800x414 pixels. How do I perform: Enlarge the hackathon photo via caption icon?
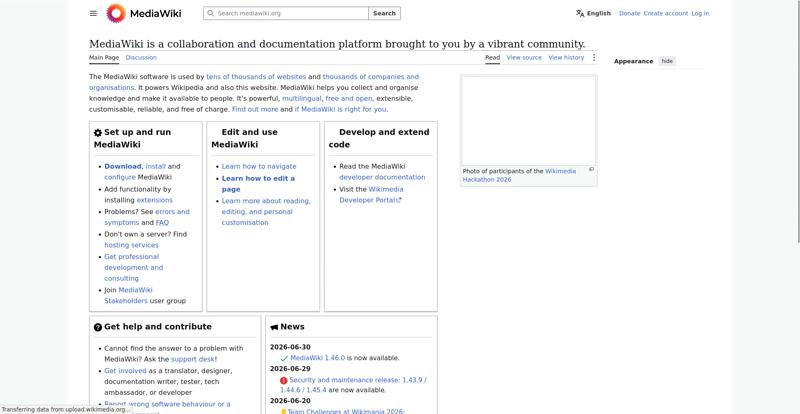point(591,169)
